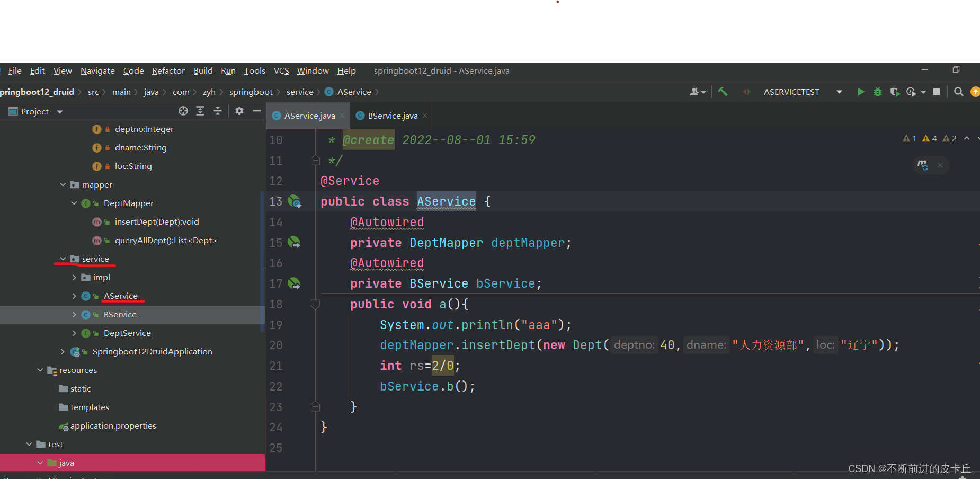Collapse the test folder

point(29,444)
